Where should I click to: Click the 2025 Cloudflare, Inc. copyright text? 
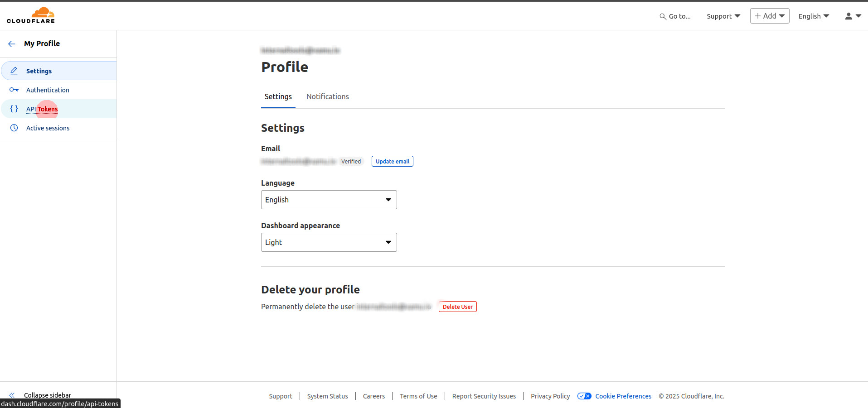pos(692,396)
